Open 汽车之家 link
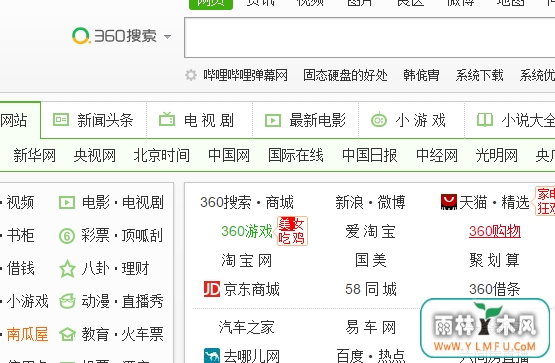The height and width of the screenshot is (363, 555). [x=247, y=327]
